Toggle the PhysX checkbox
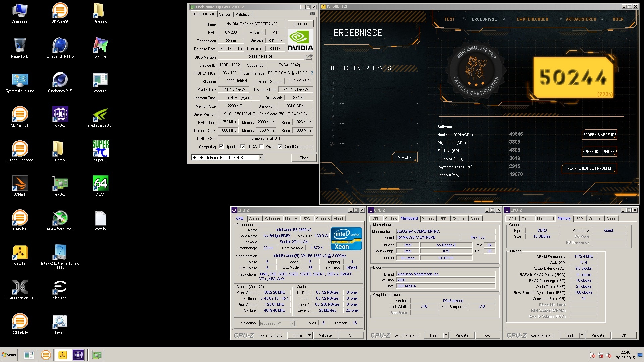 point(261,146)
